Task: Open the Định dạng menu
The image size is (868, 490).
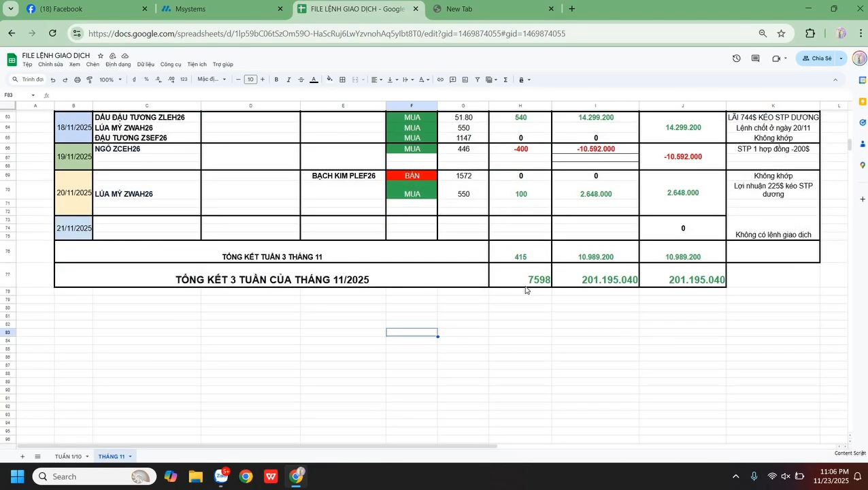Action: click(x=118, y=65)
